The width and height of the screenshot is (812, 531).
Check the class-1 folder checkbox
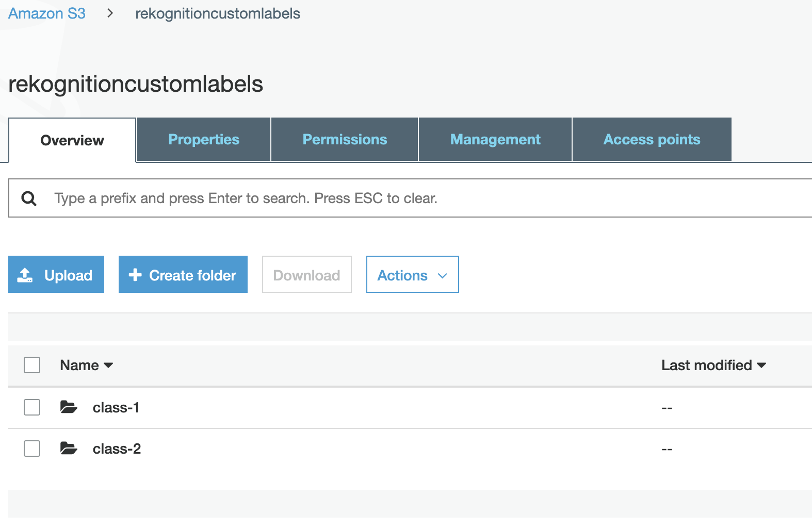pos(32,407)
